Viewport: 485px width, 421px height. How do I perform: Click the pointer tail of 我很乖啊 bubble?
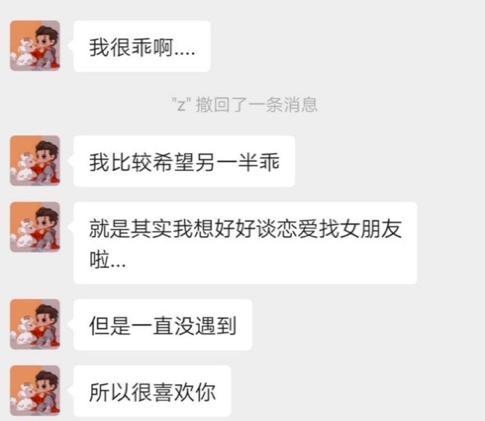tap(70, 46)
